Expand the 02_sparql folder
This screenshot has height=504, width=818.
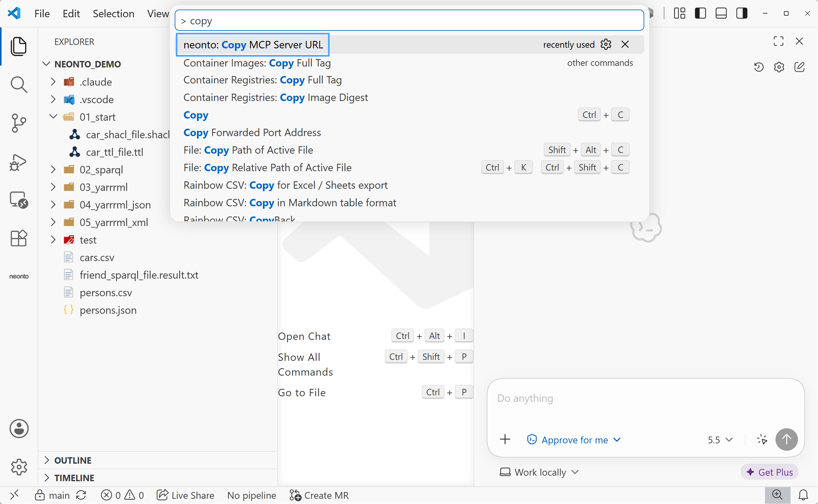[x=53, y=169]
